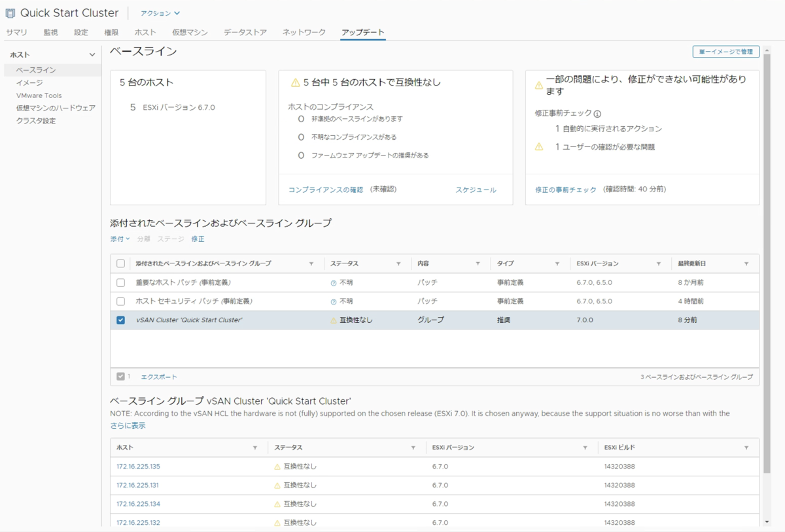Click filter icon on 添付されたベースライン column header

pos(311,264)
